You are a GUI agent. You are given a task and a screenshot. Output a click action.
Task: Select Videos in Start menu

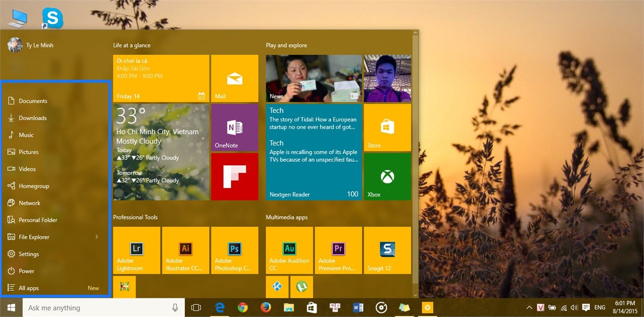point(55,169)
